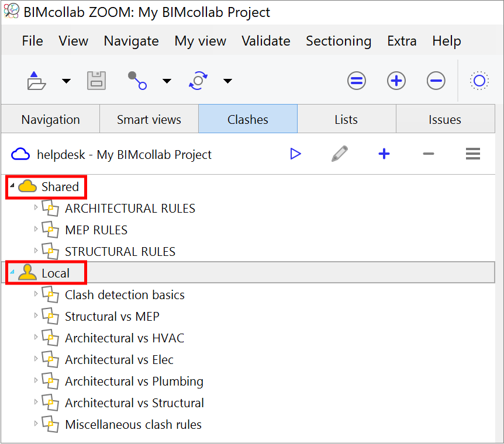
Task: Select the Clashes tab
Action: [x=248, y=119]
